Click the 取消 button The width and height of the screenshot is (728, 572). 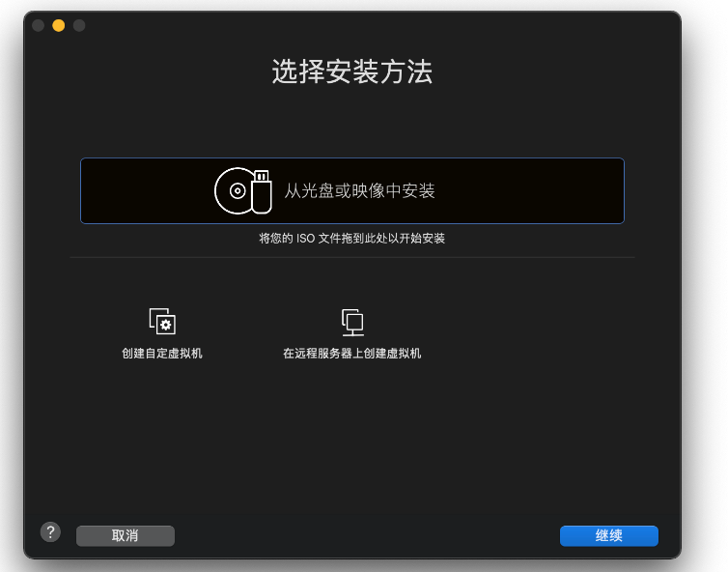pyautogui.click(x=126, y=535)
